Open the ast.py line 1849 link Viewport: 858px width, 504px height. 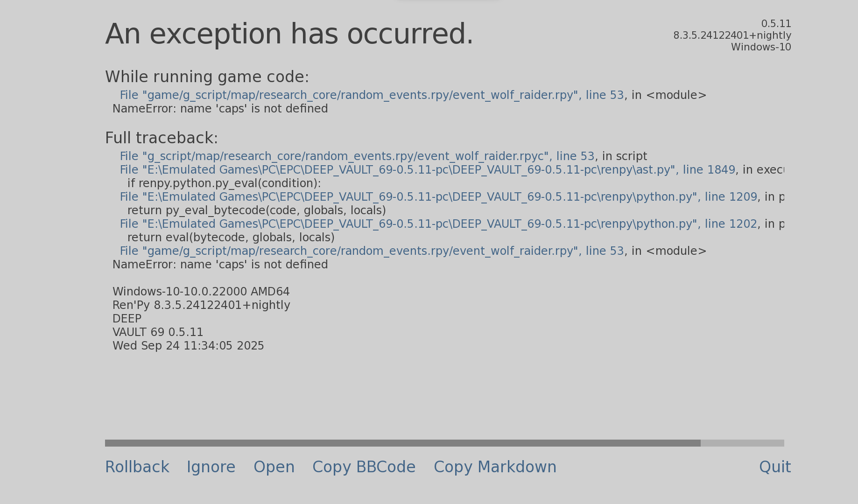(428, 170)
